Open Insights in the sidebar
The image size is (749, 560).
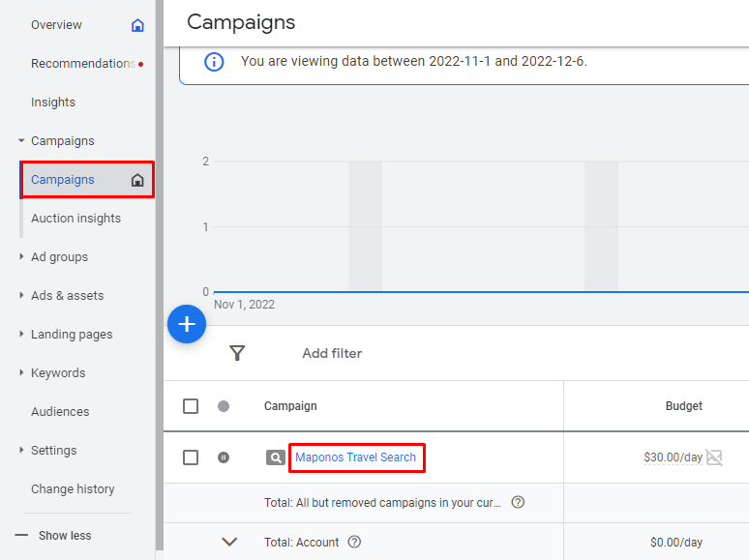[x=53, y=103]
